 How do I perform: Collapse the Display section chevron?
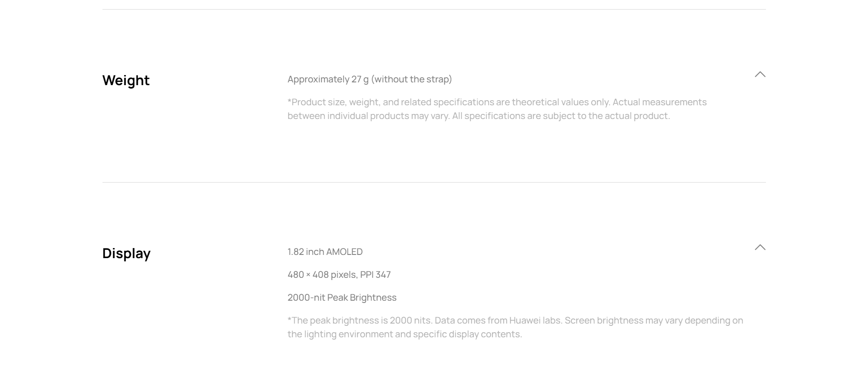(760, 248)
